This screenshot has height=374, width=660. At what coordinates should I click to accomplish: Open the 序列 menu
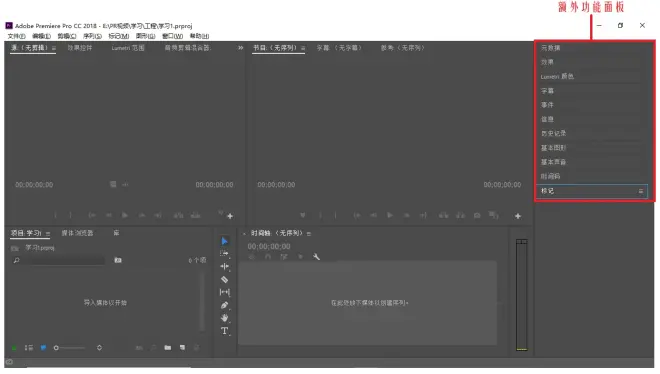[92, 36]
